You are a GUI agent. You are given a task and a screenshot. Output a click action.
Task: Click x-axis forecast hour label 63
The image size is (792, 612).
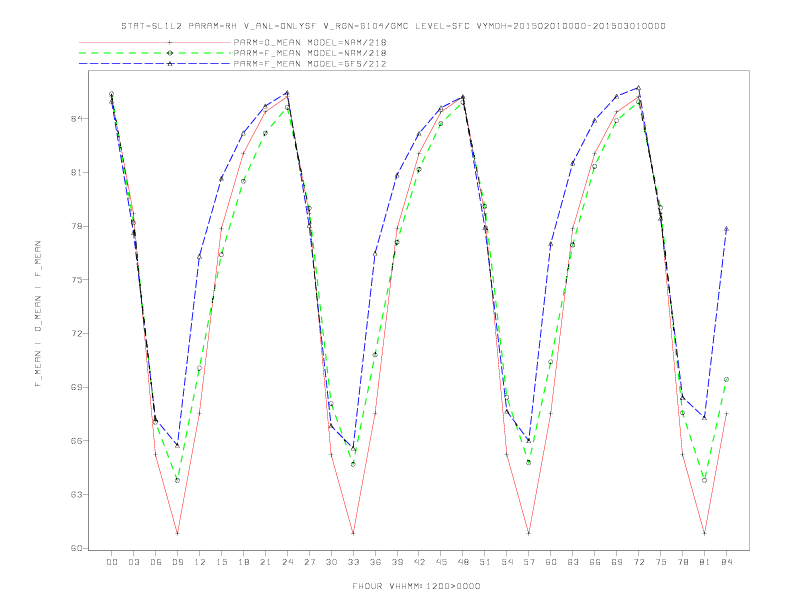(x=573, y=562)
